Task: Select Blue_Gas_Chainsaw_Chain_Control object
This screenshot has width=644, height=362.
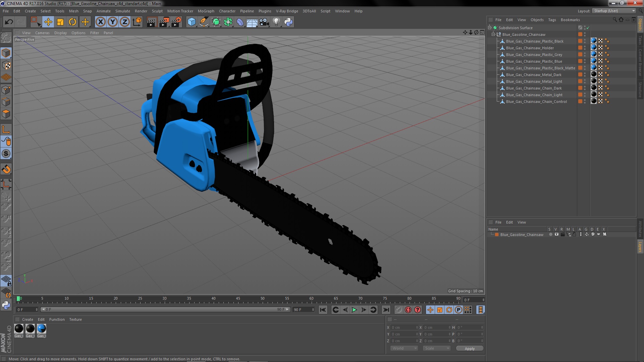Action: tap(536, 102)
